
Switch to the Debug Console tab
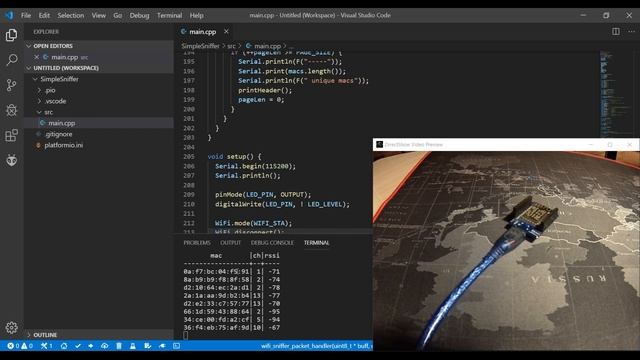[x=272, y=243]
